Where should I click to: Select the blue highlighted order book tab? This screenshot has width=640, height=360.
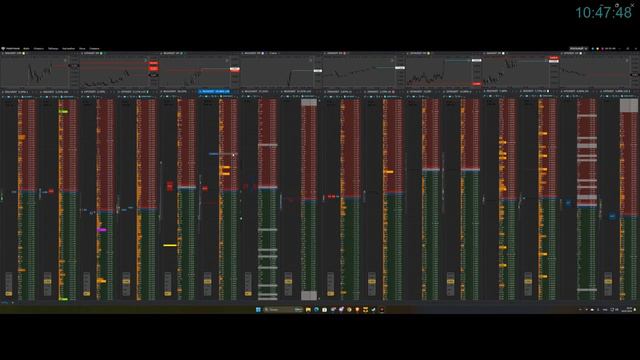[x=214, y=91]
